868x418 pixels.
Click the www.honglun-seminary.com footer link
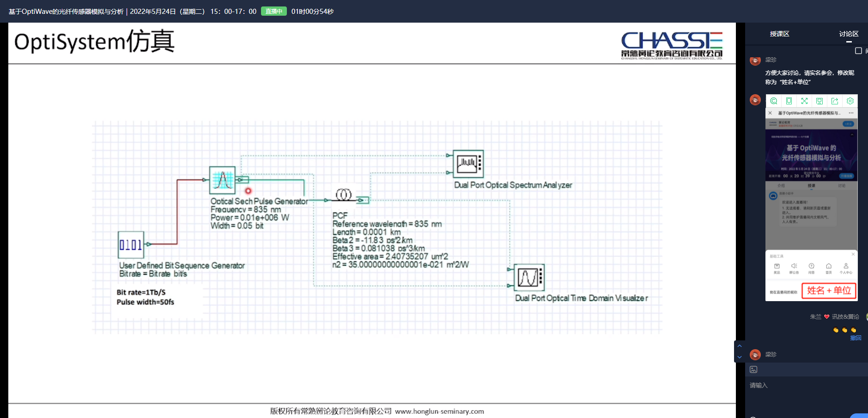(x=439, y=411)
